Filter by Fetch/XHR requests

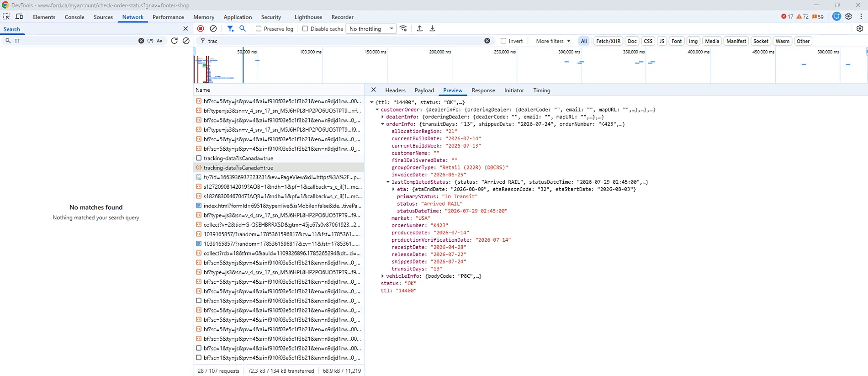(608, 41)
